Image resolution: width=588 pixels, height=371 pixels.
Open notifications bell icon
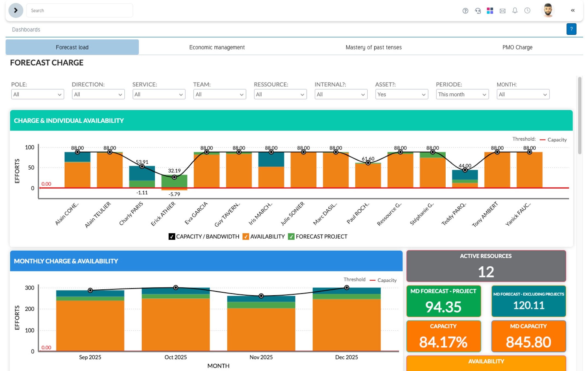pyautogui.click(x=515, y=11)
